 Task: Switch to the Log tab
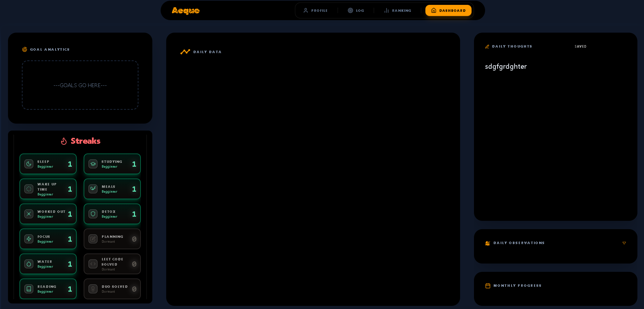click(x=356, y=10)
